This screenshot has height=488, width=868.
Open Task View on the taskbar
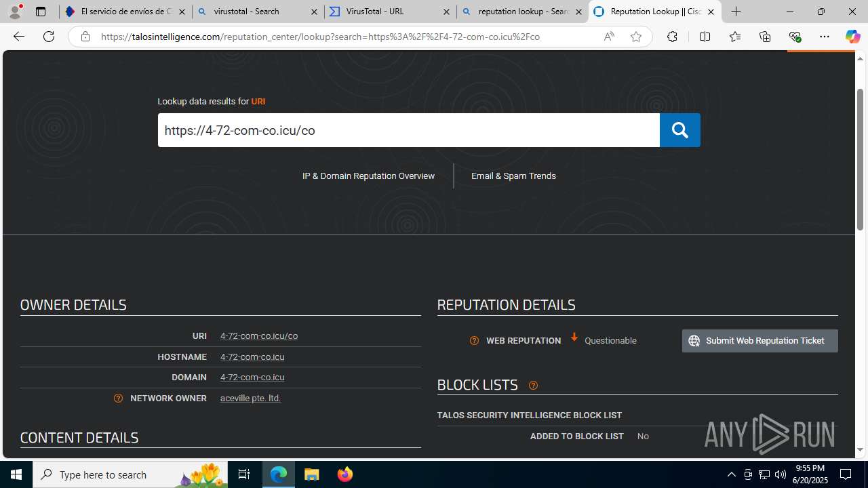(244, 474)
